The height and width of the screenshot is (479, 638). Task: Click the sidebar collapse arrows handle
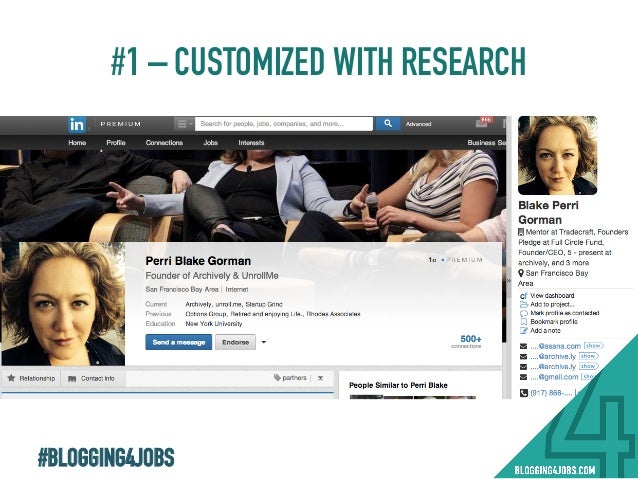508,281
